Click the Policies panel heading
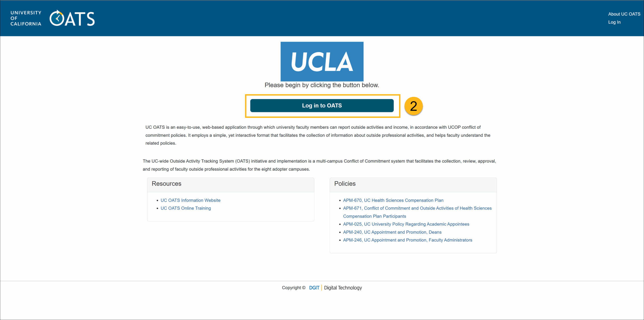The width and height of the screenshot is (644, 320). pyautogui.click(x=345, y=184)
